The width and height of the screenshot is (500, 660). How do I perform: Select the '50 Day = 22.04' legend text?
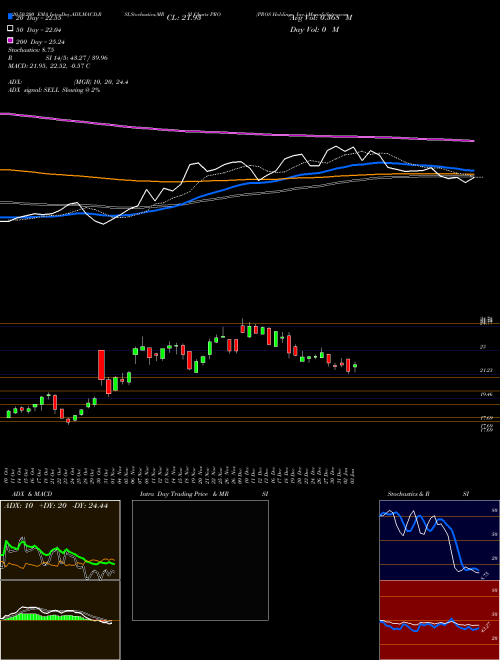[39, 29]
